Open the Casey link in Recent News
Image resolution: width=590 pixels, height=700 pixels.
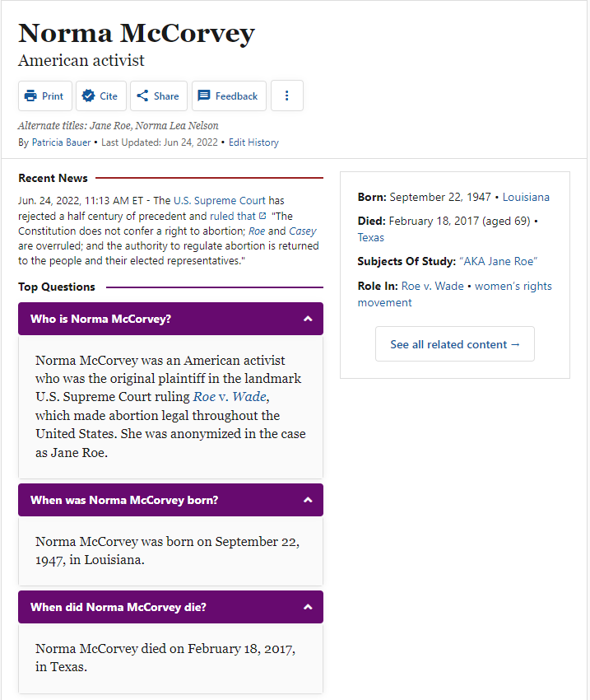point(302,231)
